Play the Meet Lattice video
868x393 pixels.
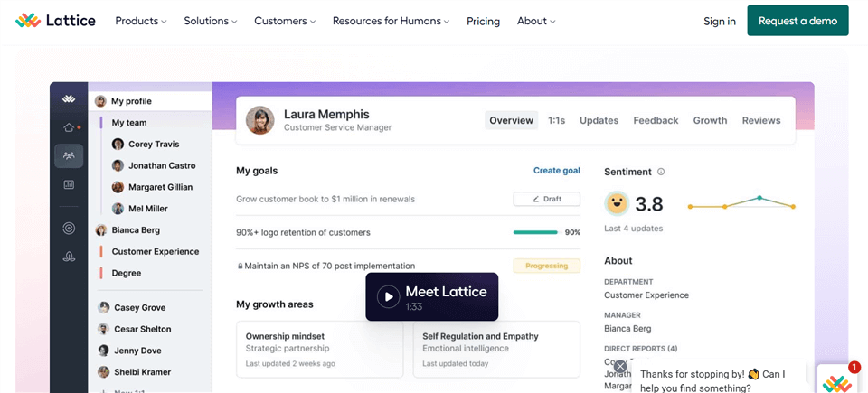pyautogui.click(x=432, y=296)
